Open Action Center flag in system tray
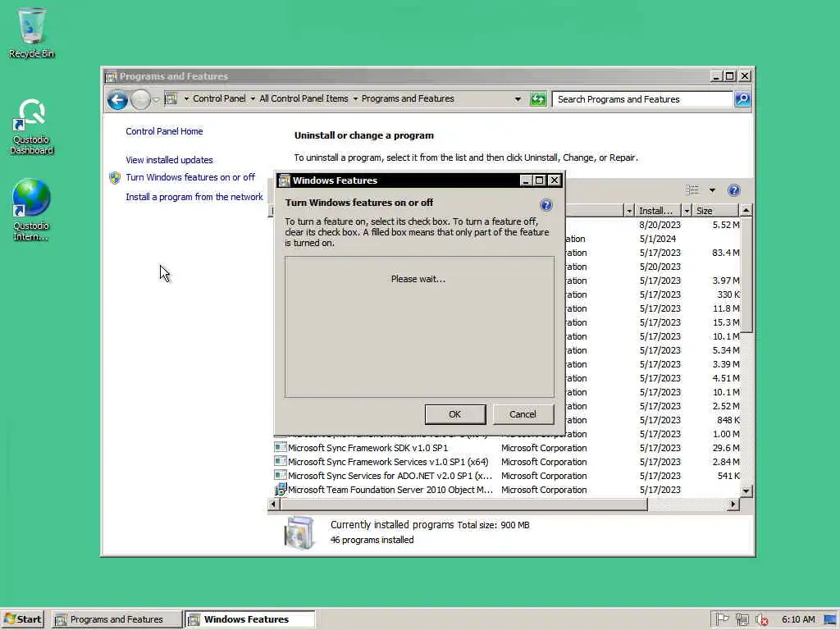The width and height of the screenshot is (840, 630). point(722,619)
